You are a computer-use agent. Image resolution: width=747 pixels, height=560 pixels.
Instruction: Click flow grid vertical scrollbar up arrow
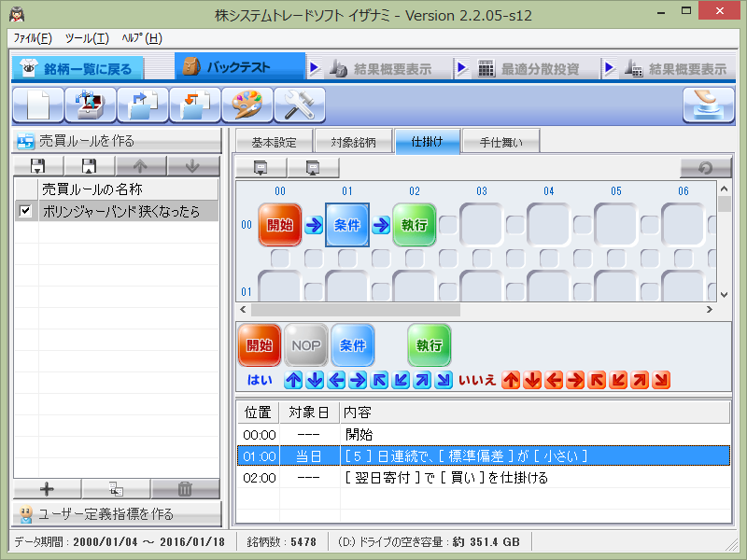pyautogui.click(x=725, y=189)
